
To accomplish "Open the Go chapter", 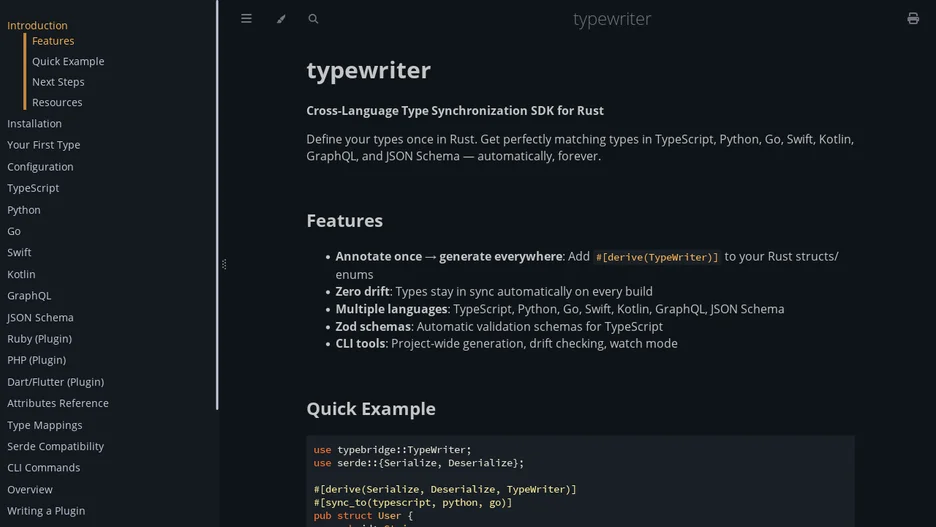I will [14, 231].
